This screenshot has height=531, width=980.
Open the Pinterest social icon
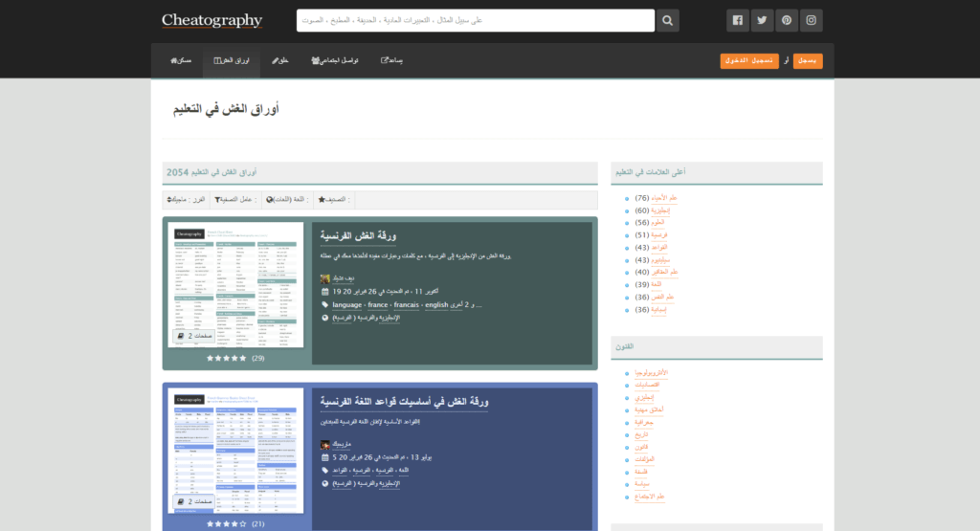tap(787, 20)
